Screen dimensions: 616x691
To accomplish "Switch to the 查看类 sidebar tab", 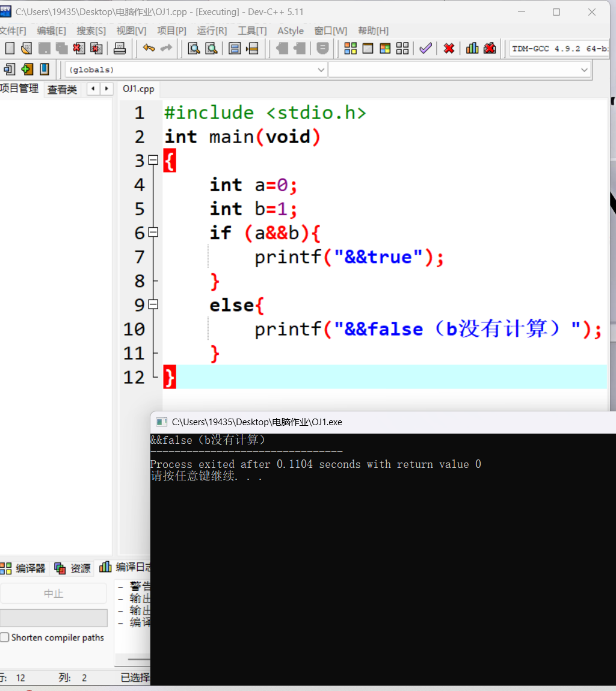I will click(x=62, y=90).
